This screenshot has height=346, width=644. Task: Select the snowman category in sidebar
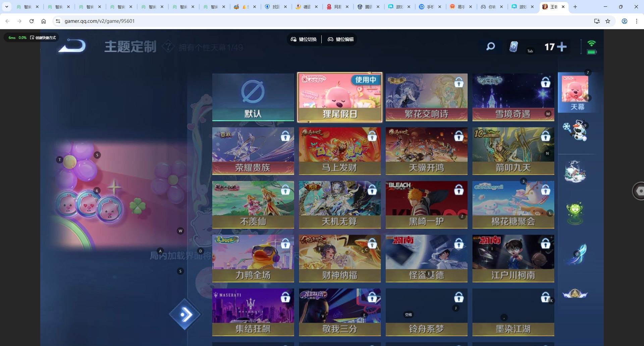coord(576,130)
